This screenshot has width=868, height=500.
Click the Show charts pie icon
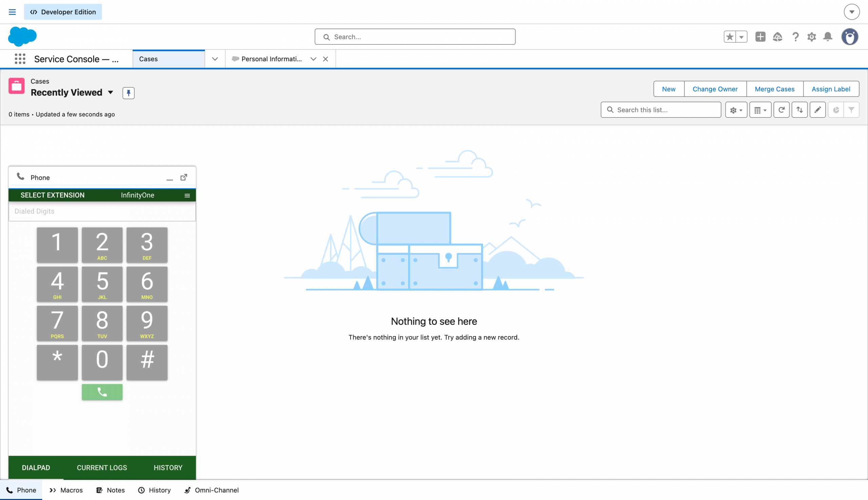(x=836, y=110)
